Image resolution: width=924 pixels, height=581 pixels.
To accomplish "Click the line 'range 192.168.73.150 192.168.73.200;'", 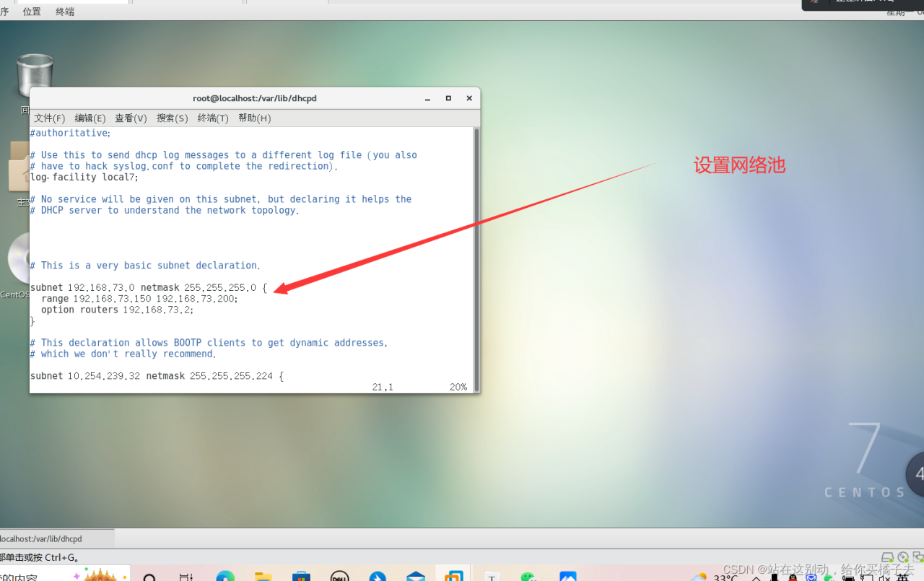I will [139, 298].
